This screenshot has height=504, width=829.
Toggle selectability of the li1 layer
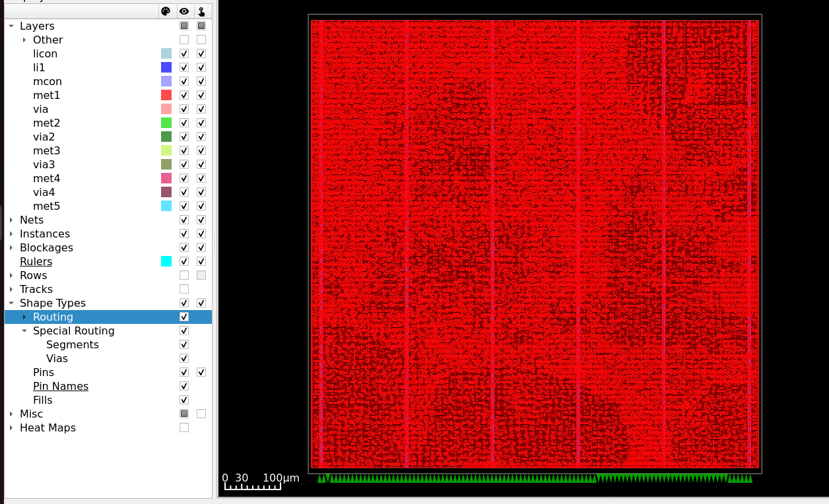201,67
